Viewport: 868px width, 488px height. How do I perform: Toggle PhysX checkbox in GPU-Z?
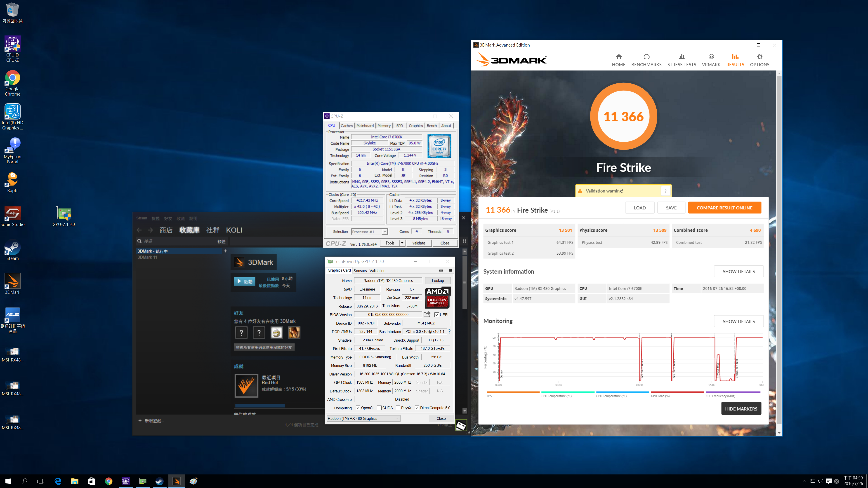tap(398, 408)
